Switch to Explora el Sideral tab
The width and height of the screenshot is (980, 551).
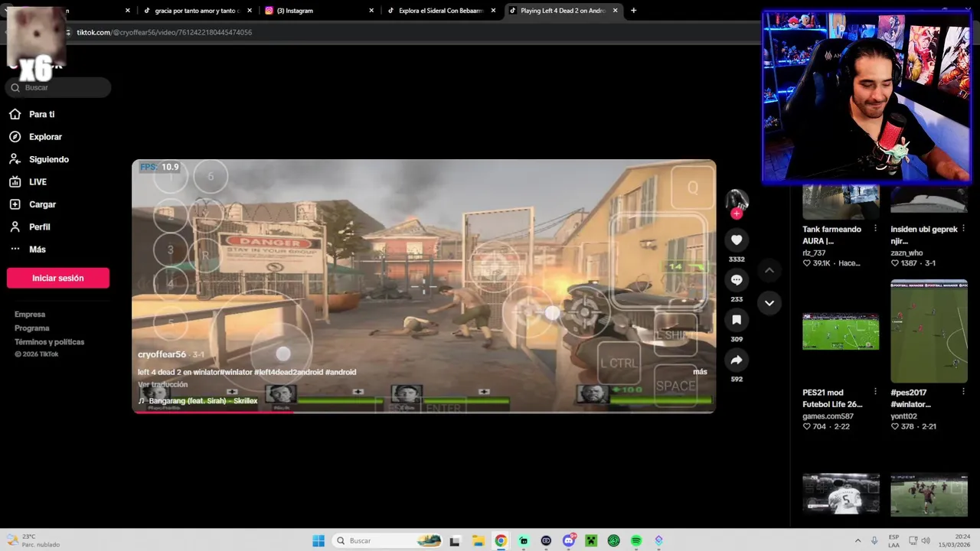point(441,11)
